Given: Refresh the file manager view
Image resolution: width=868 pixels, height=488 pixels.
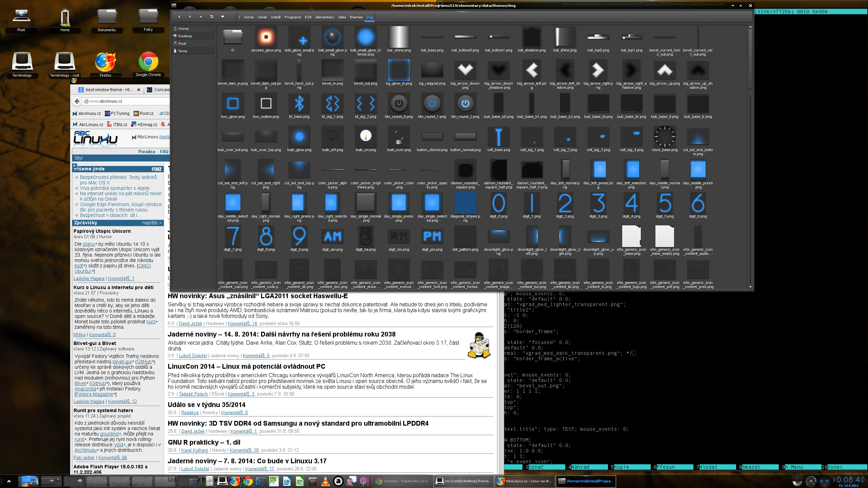Looking at the screenshot, I should tap(212, 17).
